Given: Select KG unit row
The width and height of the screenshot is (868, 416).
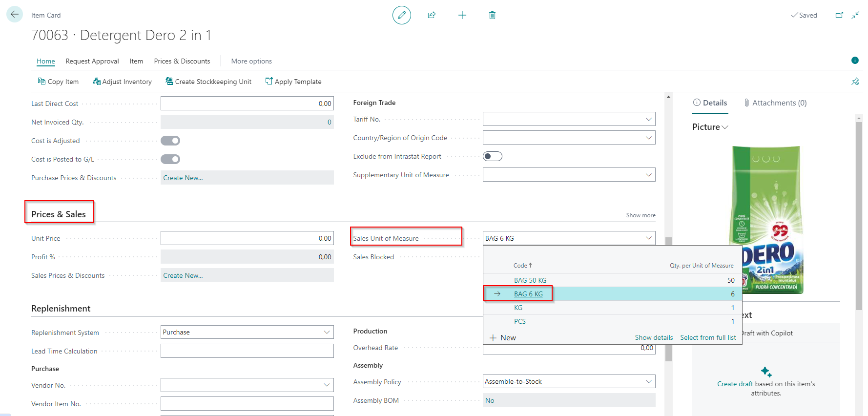Looking at the screenshot, I should pos(612,308).
